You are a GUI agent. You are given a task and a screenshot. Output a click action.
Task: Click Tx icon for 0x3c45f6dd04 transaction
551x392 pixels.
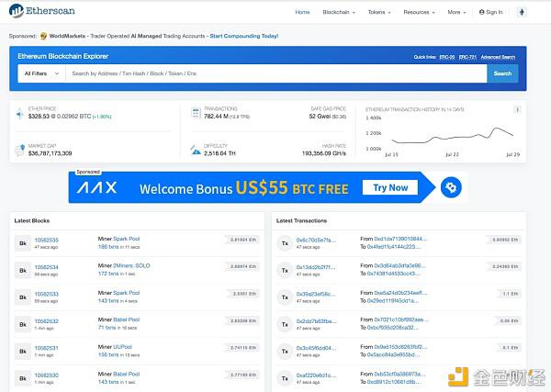[x=285, y=352]
